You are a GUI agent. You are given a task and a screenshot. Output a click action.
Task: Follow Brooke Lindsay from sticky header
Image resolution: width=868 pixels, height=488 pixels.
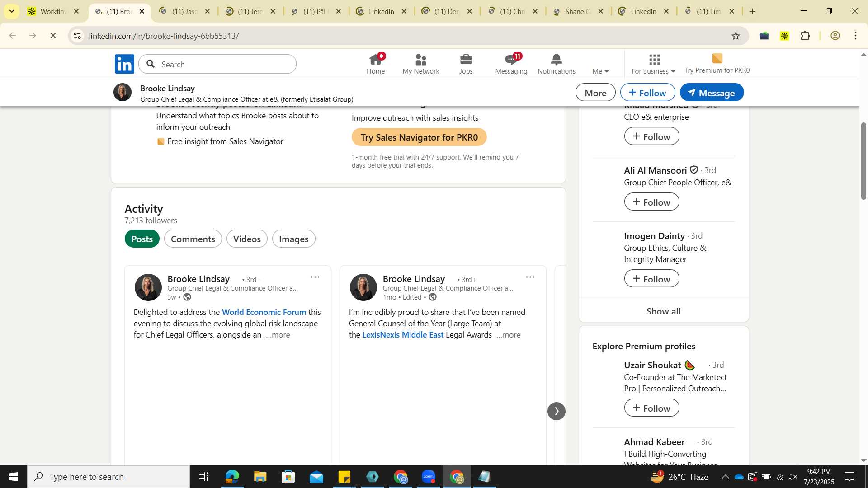tap(647, 93)
